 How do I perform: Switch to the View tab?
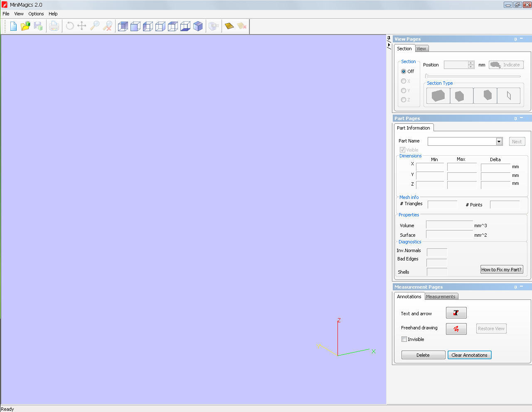pyautogui.click(x=421, y=49)
